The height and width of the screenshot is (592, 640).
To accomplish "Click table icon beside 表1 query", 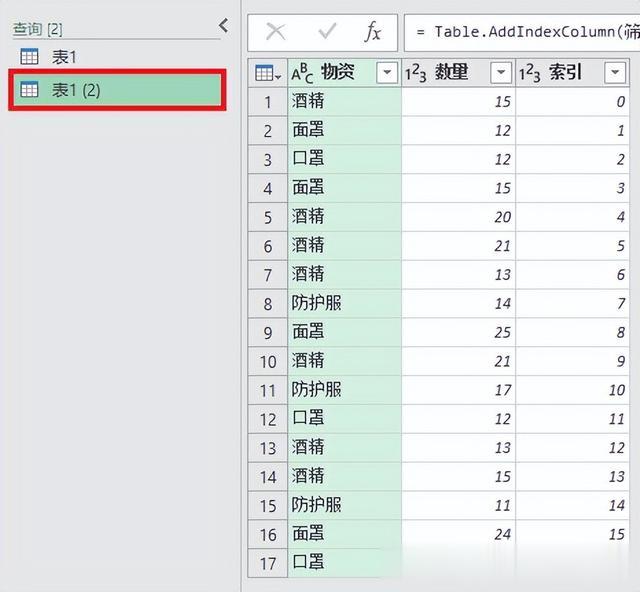I will click(x=29, y=57).
